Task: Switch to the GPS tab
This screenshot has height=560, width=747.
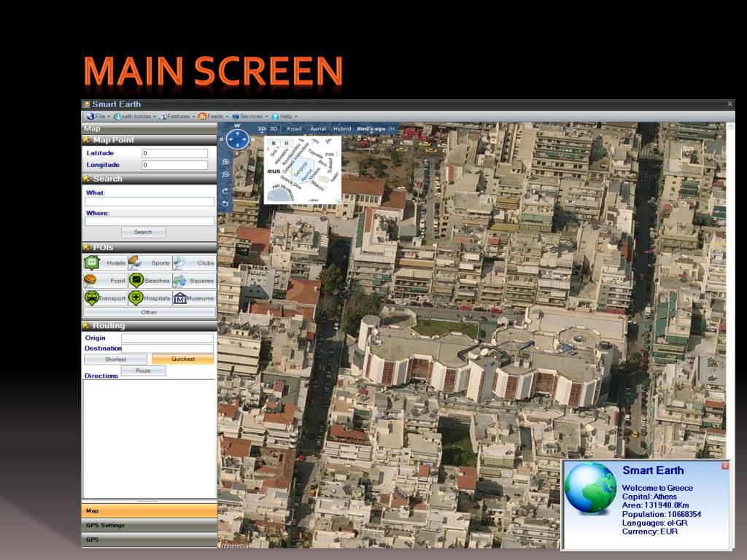Action: click(149, 540)
